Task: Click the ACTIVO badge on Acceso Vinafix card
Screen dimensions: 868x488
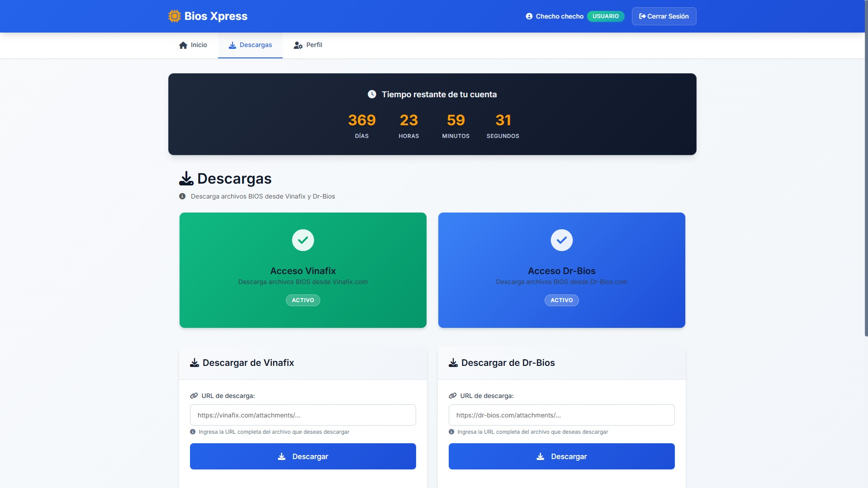Action: pyautogui.click(x=303, y=300)
